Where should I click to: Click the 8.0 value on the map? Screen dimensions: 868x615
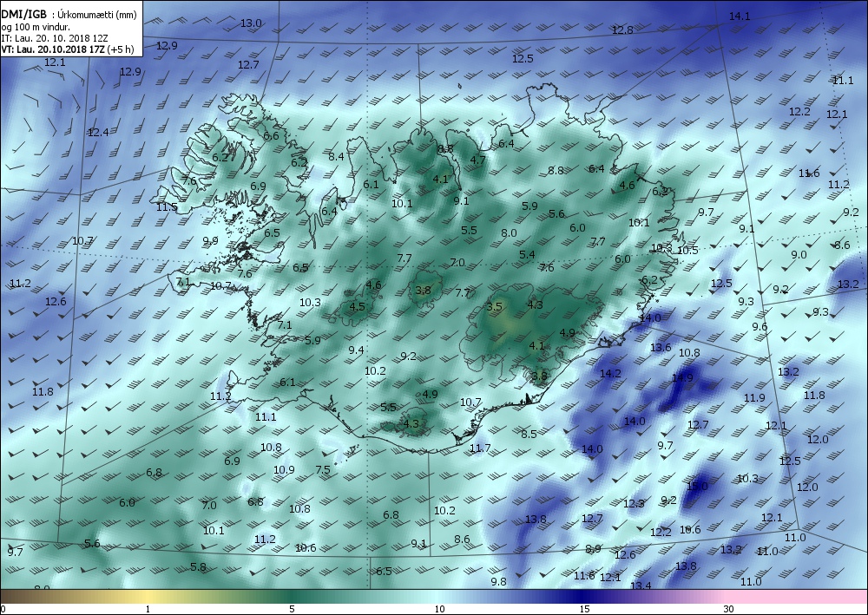coord(509,232)
